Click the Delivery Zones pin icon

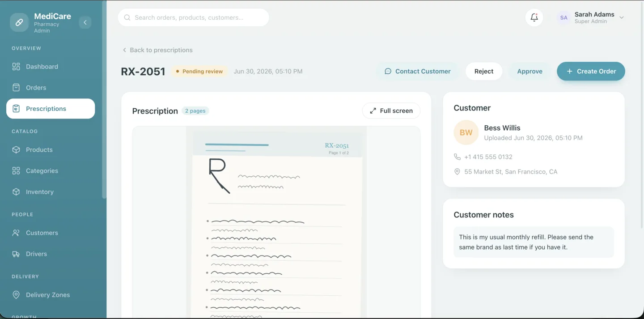[x=16, y=295]
